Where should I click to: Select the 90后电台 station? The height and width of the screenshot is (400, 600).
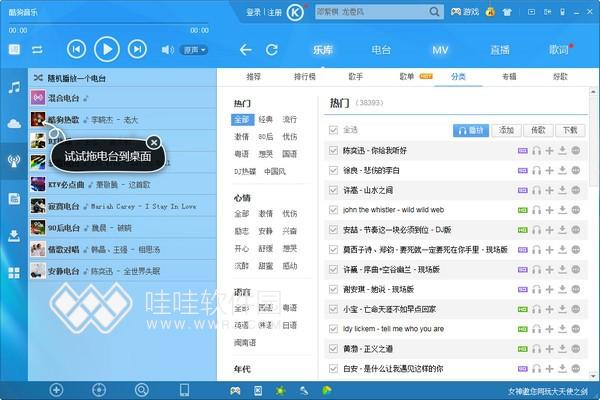(123, 228)
